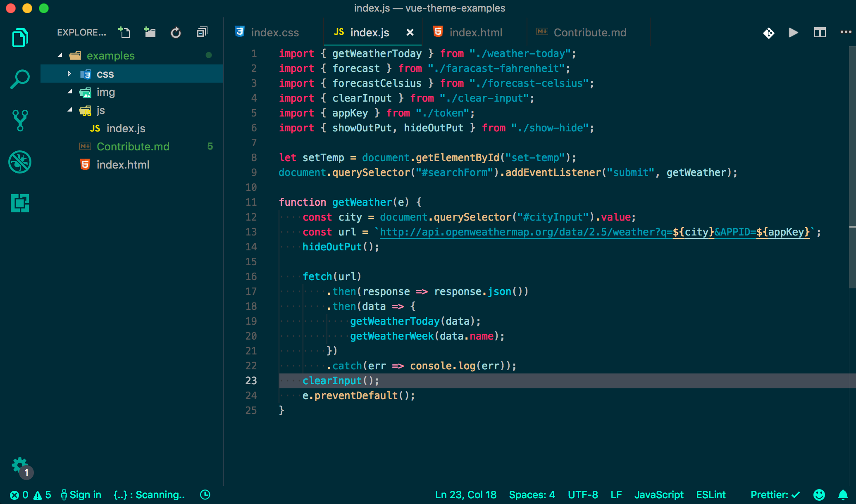Split the editor using the split icon
This screenshot has height=504, width=856.
pos(820,33)
